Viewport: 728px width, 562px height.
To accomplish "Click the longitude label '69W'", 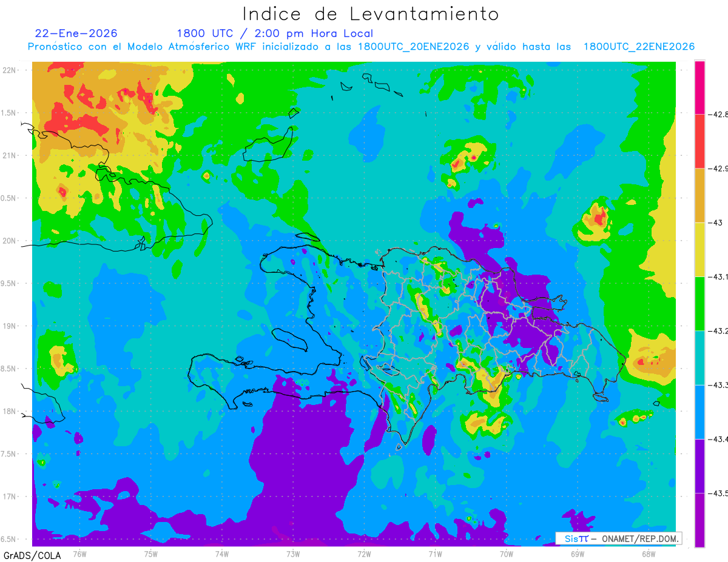I will coord(577,554).
